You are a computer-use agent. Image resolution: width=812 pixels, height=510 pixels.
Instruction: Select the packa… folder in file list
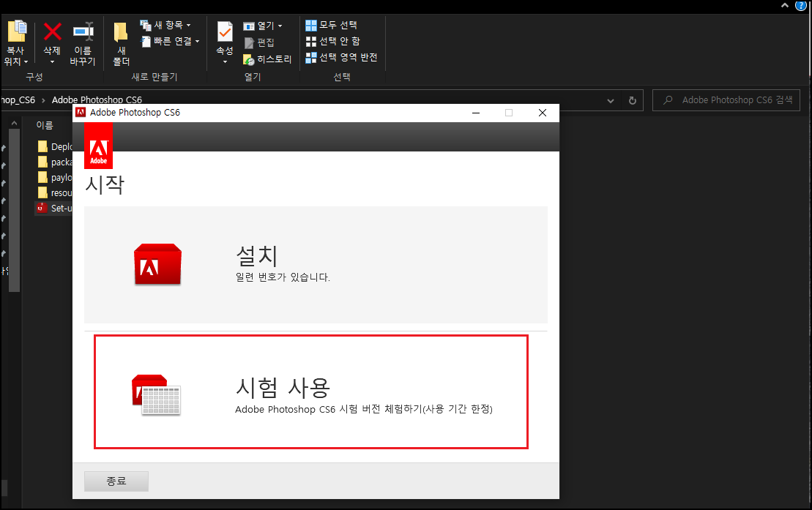55,162
